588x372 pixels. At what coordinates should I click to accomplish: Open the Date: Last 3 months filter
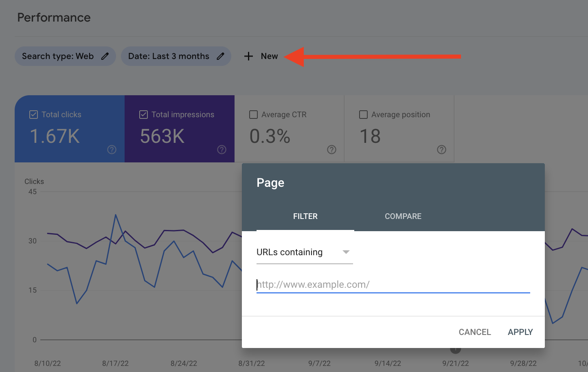click(169, 56)
